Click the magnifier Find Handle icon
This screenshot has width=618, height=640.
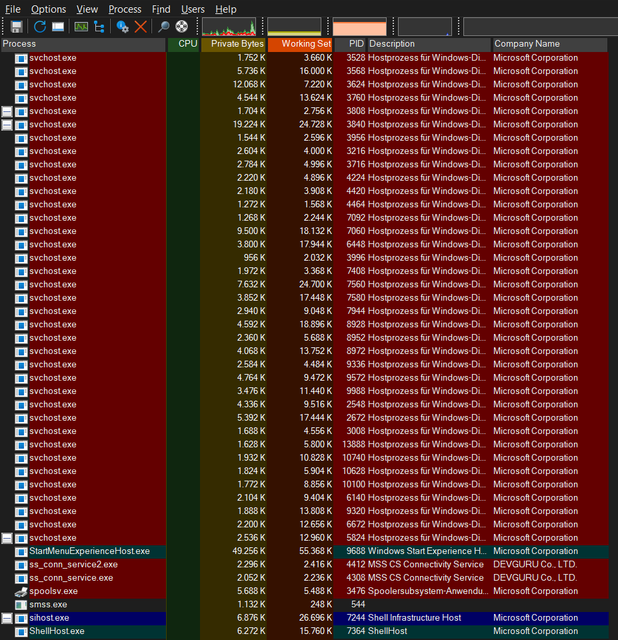[x=164, y=27]
